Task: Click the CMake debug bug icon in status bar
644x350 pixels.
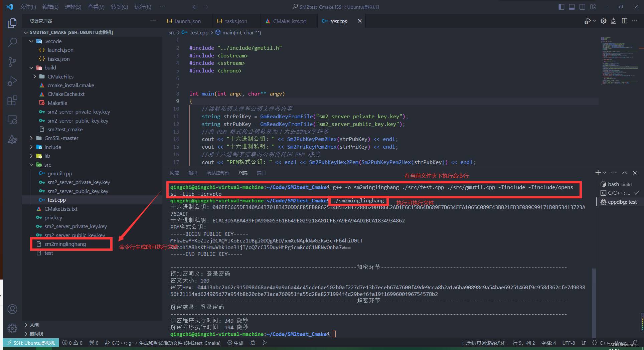Action: 253,343
